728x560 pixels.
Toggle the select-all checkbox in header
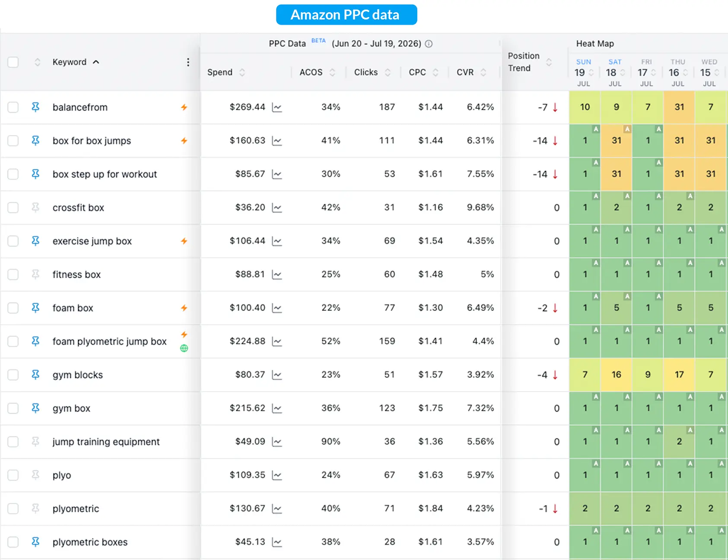tap(13, 62)
